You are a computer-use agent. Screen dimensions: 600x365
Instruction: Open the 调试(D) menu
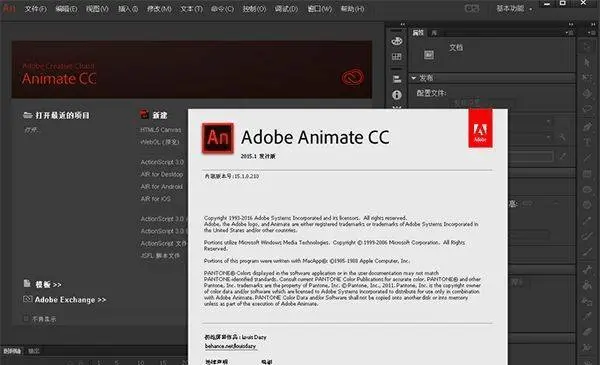tap(286, 8)
